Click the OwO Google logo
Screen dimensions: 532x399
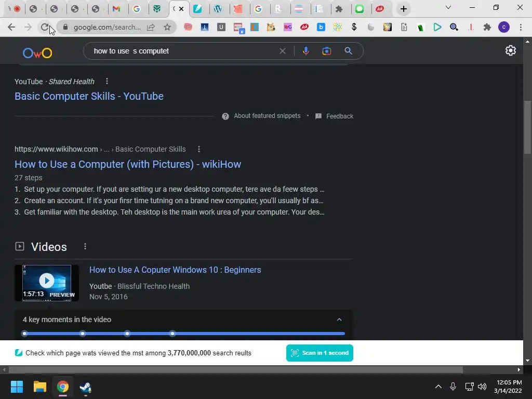coord(37,53)
